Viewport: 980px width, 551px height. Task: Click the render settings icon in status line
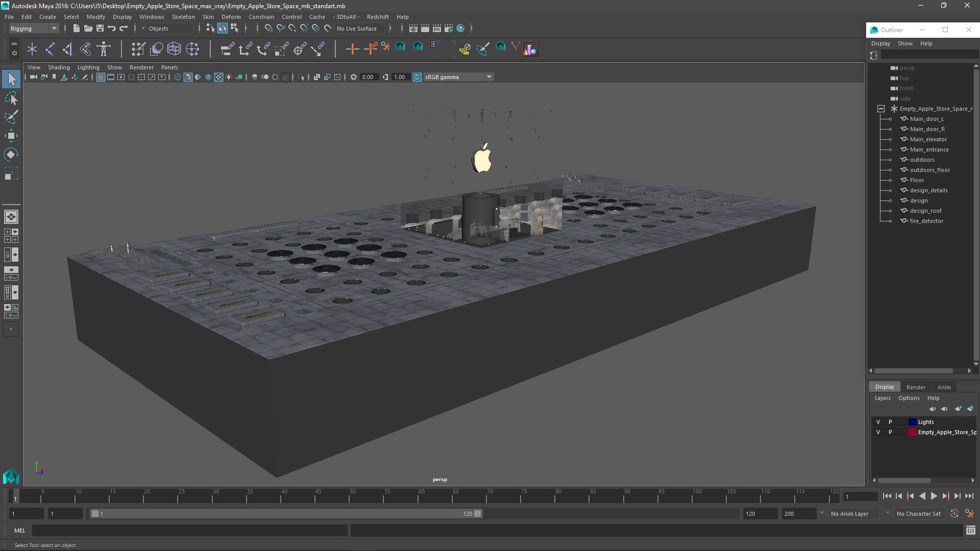[x=449, y=29]
